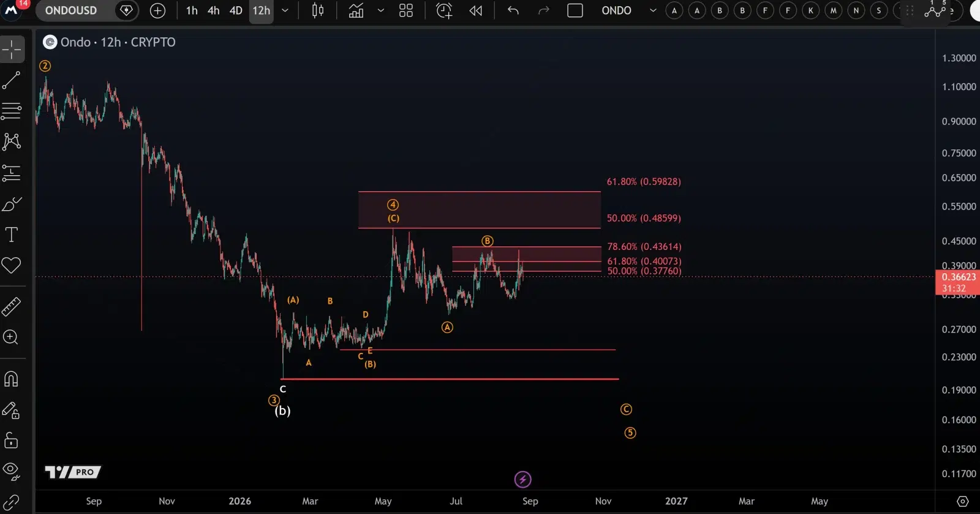Open the heart icons and stickers tool
The width and height of the screenshot is (980, 514).
(x=12, y=265)
